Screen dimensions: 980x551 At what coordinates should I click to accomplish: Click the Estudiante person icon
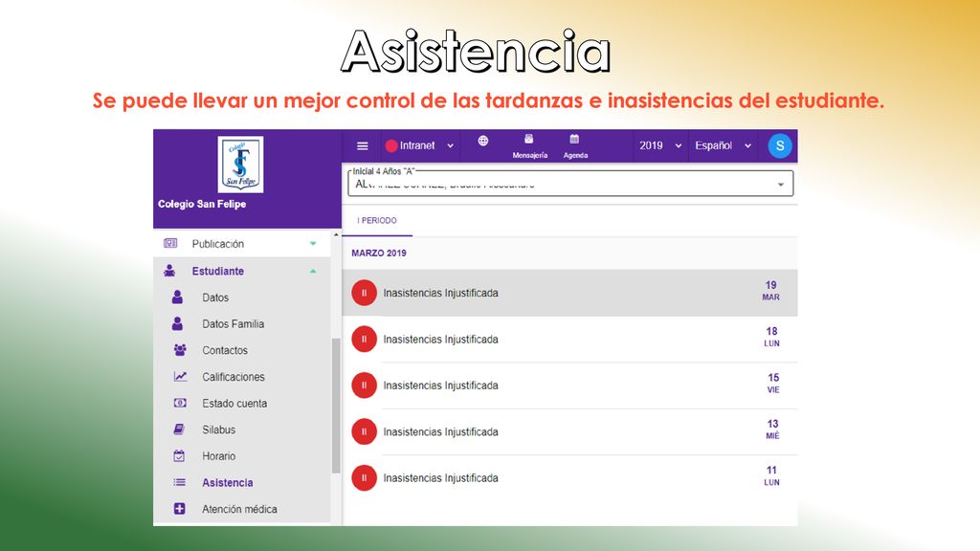point(169,271)
